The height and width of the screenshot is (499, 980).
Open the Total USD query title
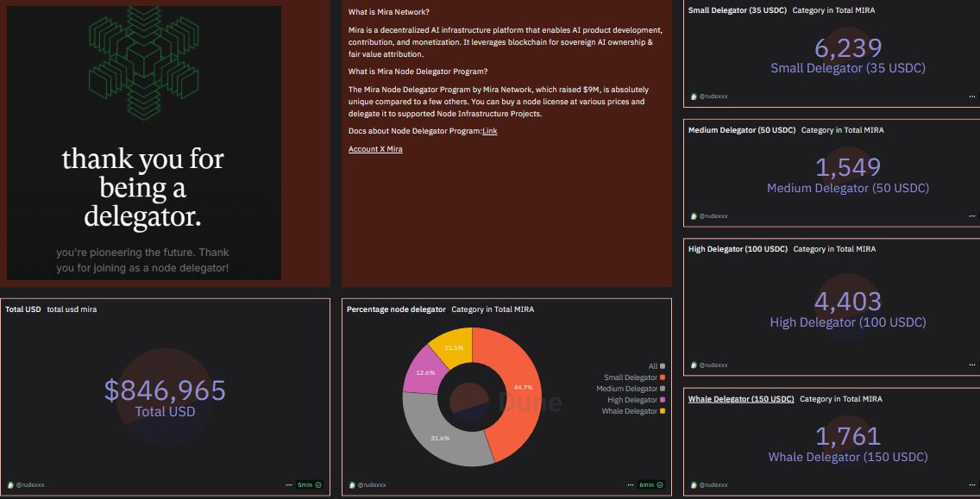pos(23,309)
